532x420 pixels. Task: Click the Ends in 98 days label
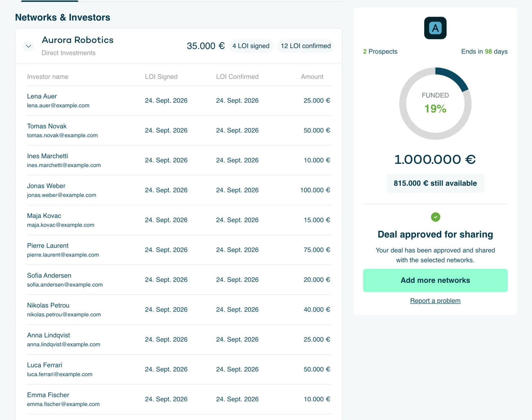click(x=484, y=52)
